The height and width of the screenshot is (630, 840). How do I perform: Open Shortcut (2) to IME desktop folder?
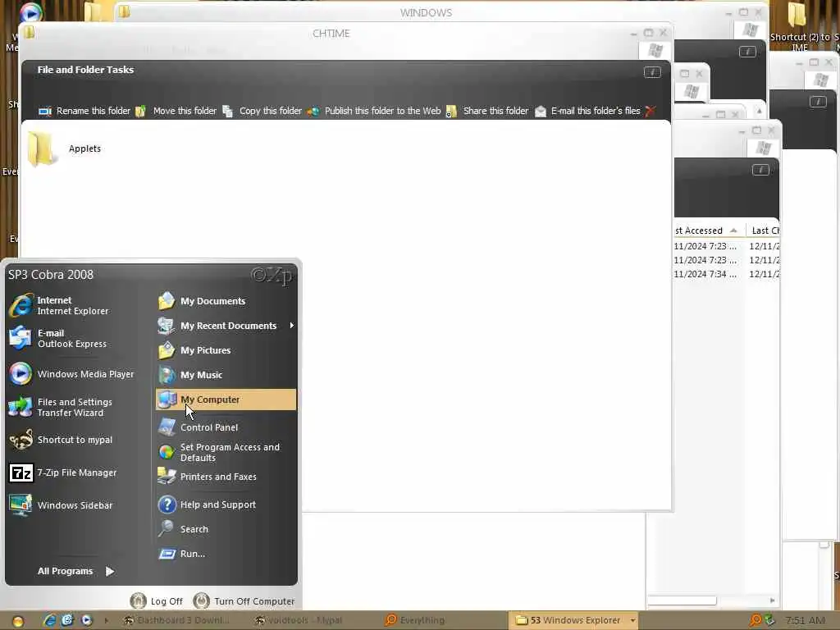point(799,27)
